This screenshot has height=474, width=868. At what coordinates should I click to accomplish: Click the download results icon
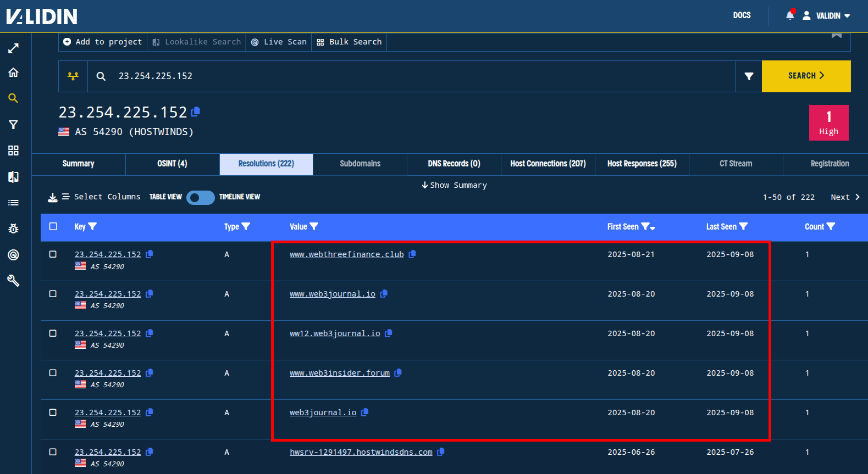pos(53,197)
